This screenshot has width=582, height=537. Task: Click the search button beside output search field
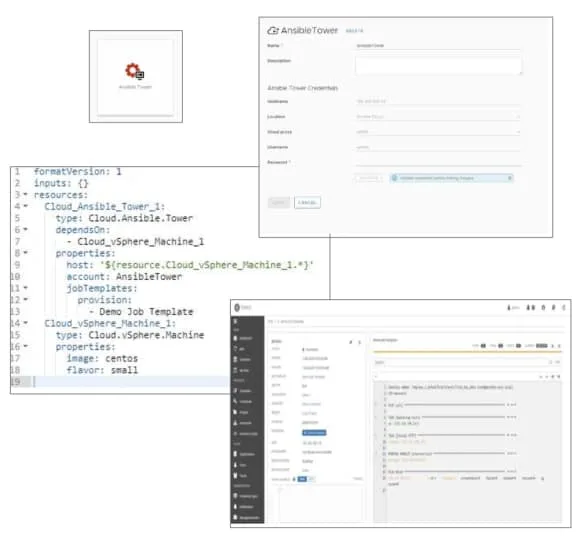click(x=551, y=362)
